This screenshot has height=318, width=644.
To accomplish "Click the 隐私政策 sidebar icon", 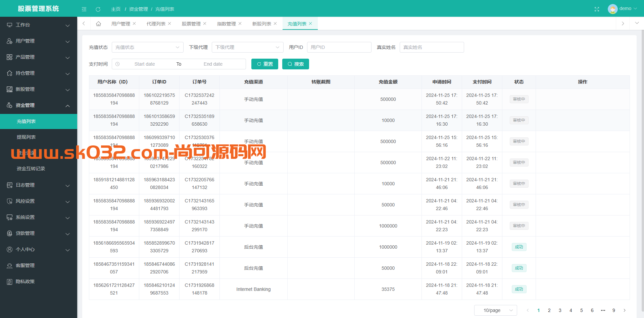I will [9, 281].
